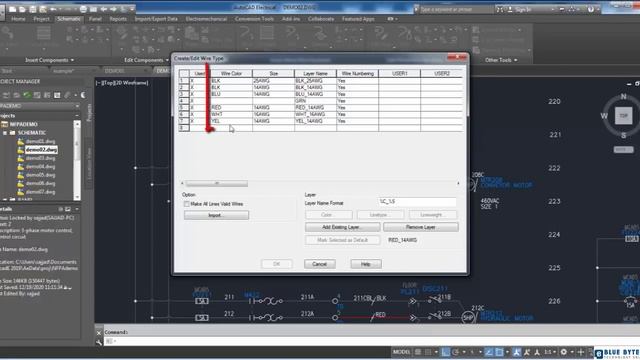Toggle grid display icon on status bar

(x=418, y=352)
